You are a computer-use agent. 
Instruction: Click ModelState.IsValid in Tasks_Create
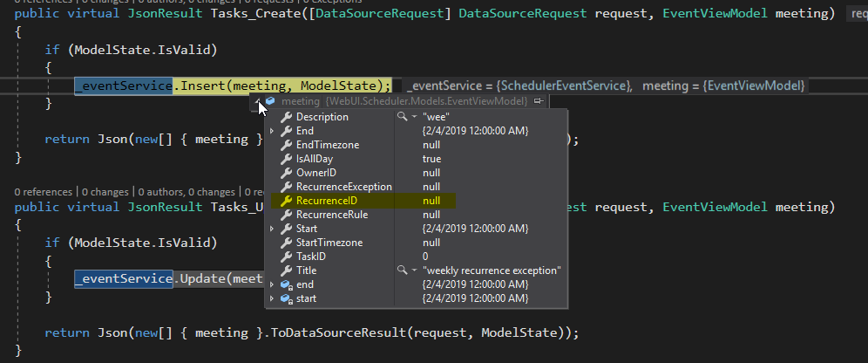(142, 50)
